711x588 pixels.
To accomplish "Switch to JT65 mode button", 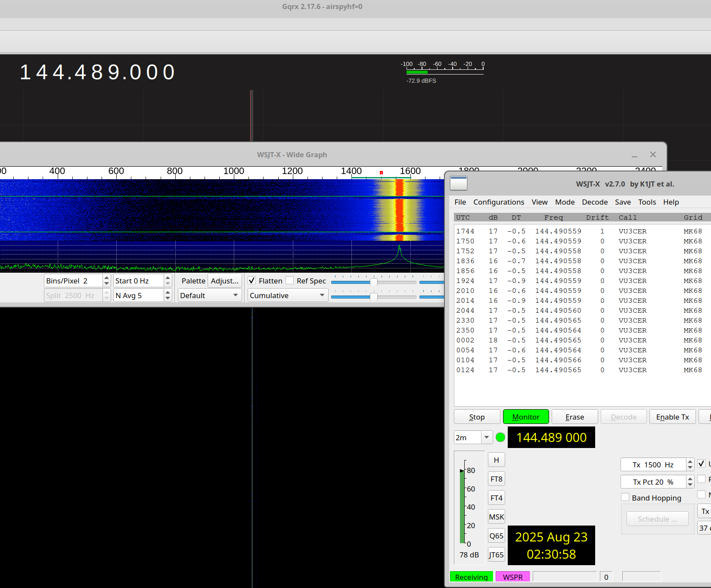I will click(x=496, y=555).
